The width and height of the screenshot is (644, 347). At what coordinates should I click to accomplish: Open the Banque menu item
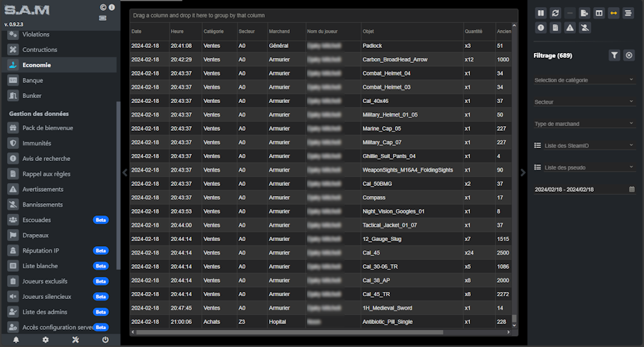33,80
